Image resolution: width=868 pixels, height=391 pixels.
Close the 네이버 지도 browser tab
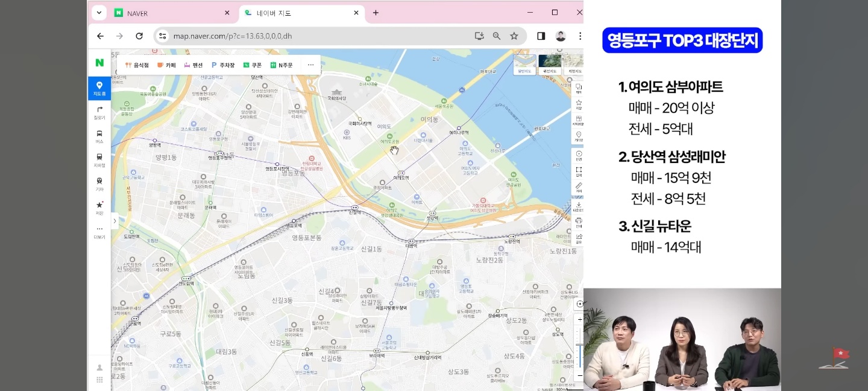pos(356,13)
